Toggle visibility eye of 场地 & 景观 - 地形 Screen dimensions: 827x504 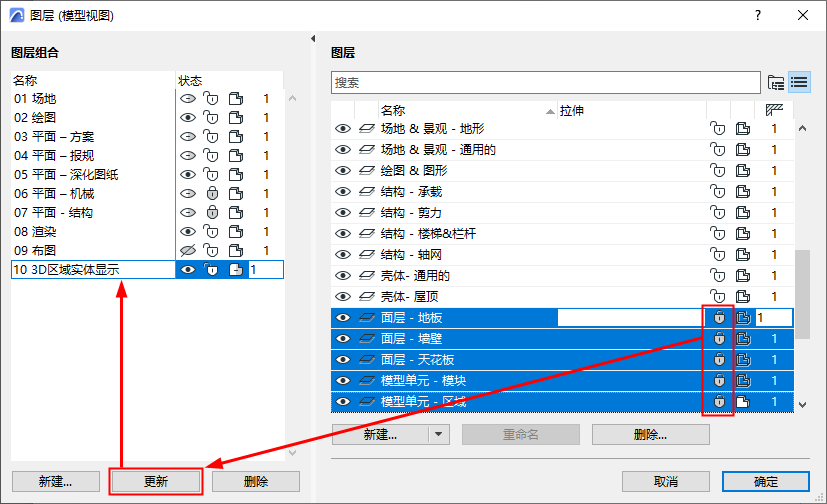[x=343, y=129]
